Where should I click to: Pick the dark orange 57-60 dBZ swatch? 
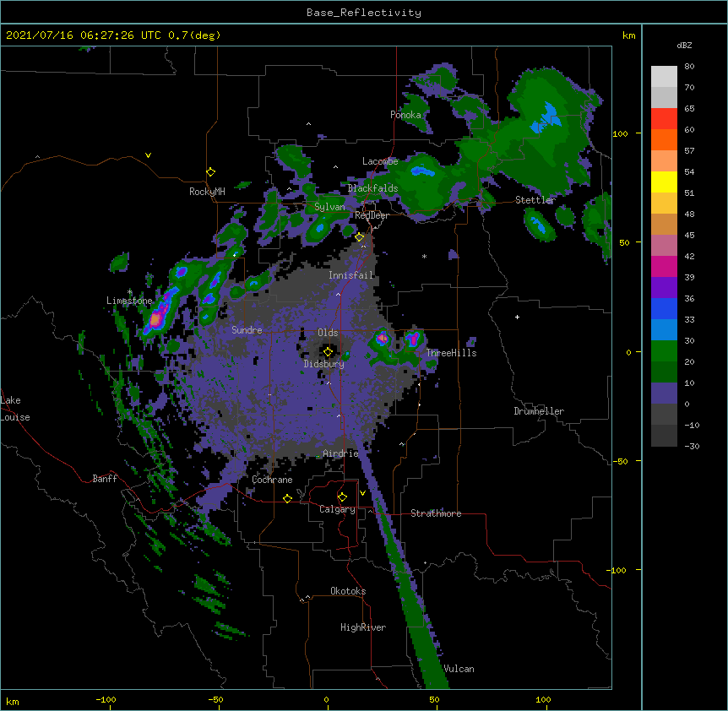click(x=664, y=139)
